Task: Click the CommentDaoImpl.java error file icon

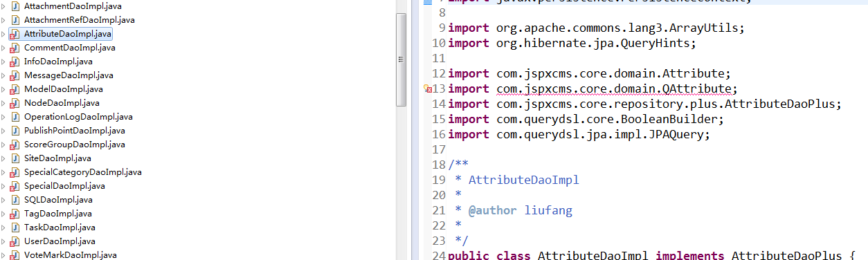Action: [15, 48]
